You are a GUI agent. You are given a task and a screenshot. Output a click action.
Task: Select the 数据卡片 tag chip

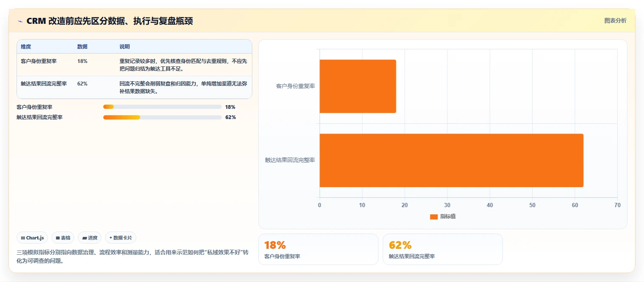tap(121, 238)
